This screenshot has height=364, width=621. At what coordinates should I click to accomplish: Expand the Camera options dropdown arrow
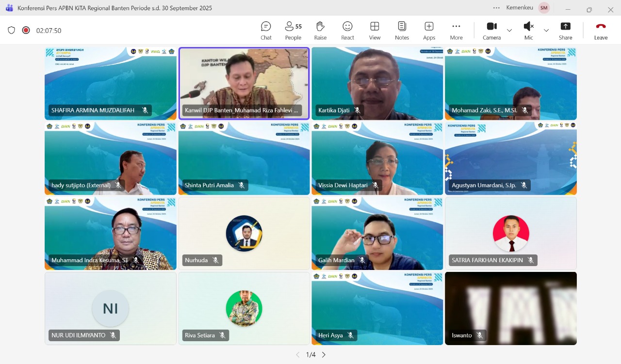pos(509,31)
